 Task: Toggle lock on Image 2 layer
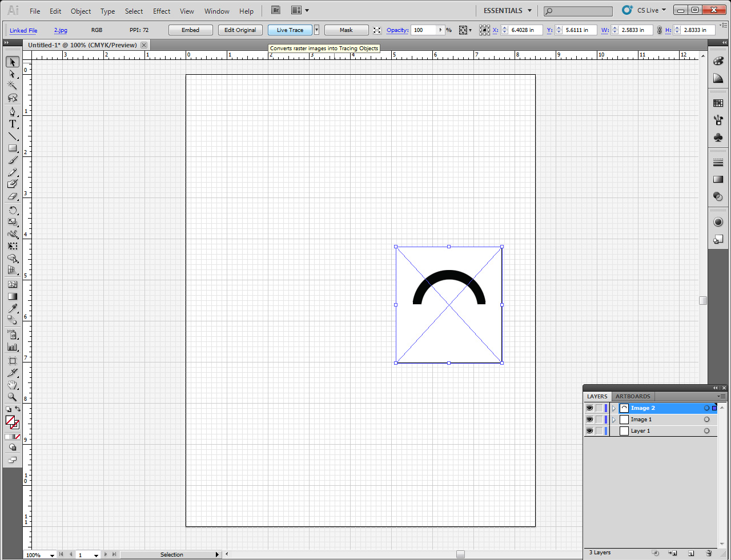(599, 408)
